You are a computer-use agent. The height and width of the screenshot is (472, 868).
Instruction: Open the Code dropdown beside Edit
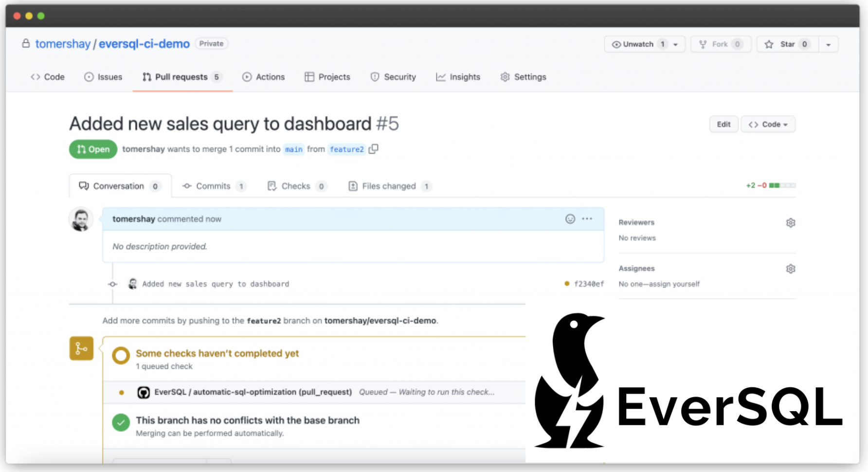[x=768, y=124]
